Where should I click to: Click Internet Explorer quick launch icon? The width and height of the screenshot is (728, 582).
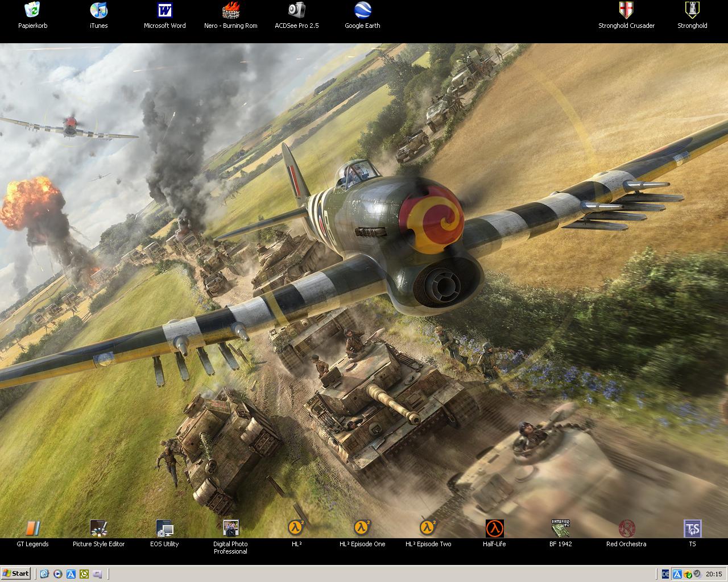click(44, 574)
